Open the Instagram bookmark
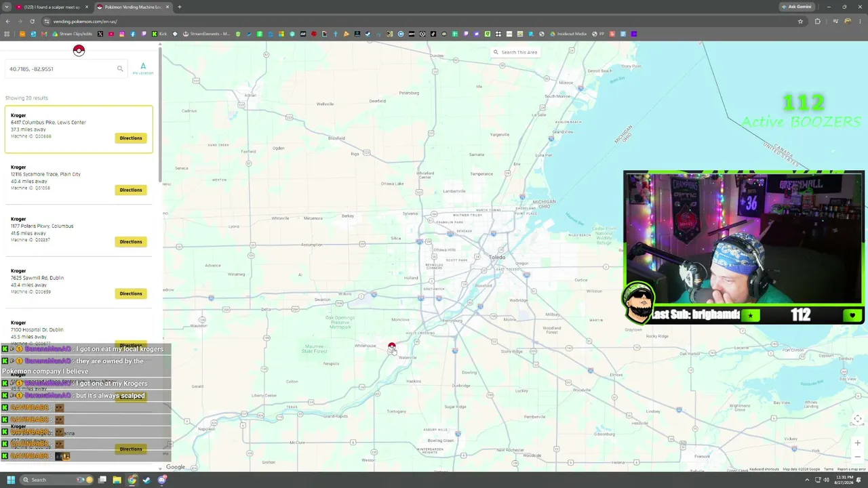868x488 pixels. point(122,34)
